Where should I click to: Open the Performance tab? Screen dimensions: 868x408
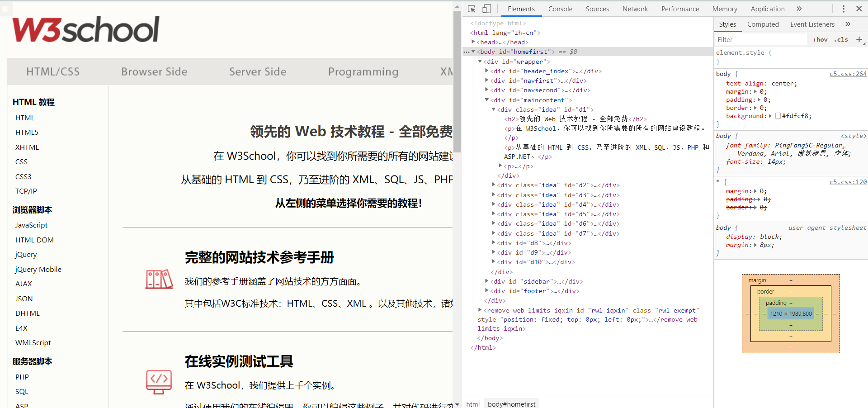[680, 9]
